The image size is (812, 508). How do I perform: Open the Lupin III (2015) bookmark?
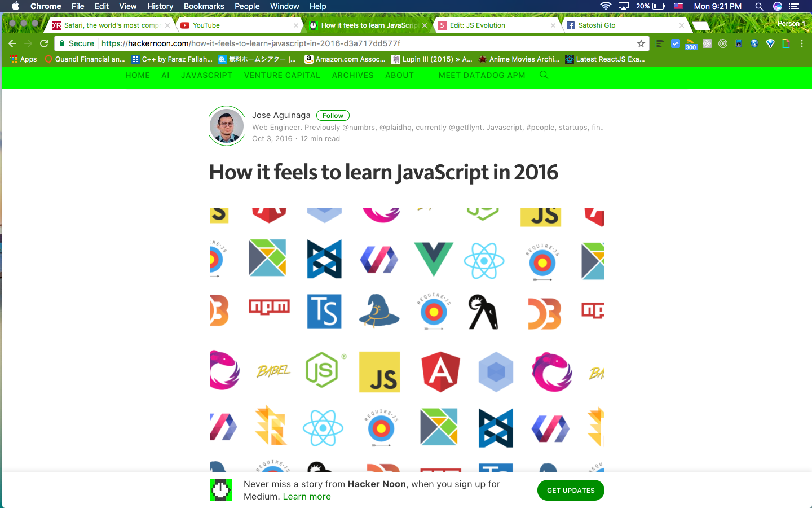click(433, 59)
